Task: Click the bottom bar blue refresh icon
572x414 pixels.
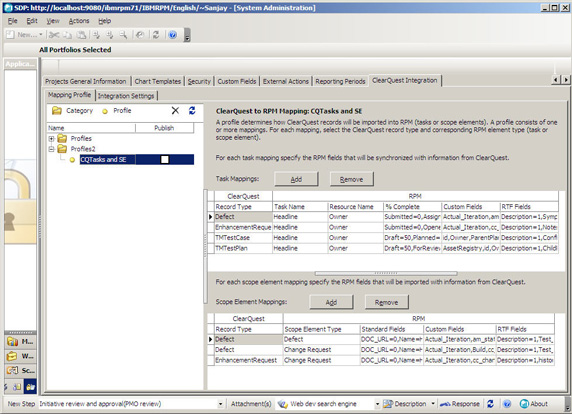Action: coord(490,404)
